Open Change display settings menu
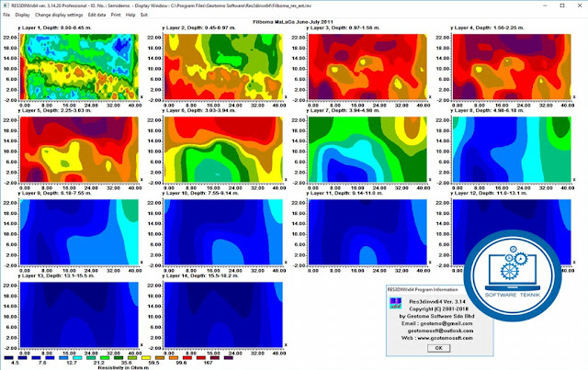This screenshot has height=370, width=588. click(x=59, y=15)
